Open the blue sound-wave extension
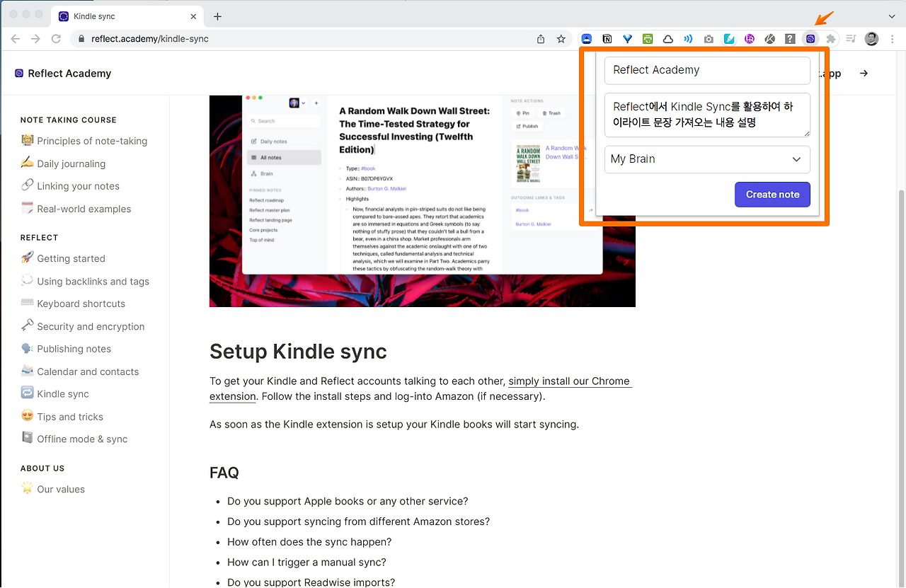The height and width of the screenshot is (588, 906). click(688, 39)
